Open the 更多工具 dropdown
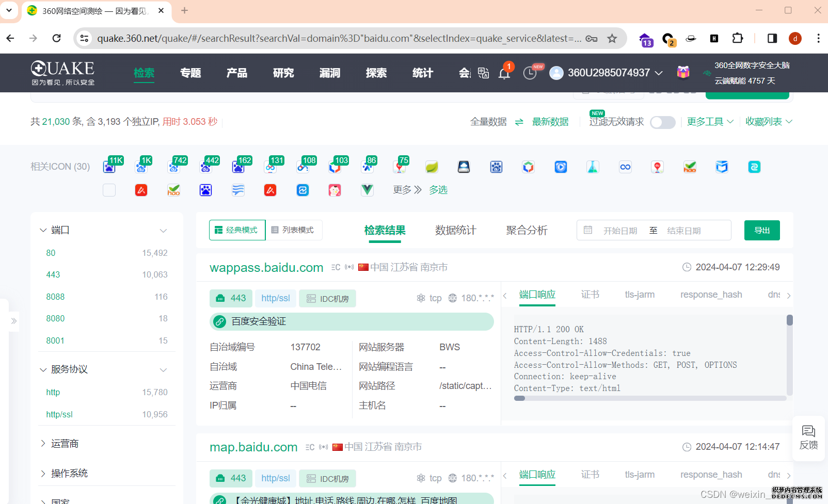Screen dimensions: 828x504 pos(710,122)
